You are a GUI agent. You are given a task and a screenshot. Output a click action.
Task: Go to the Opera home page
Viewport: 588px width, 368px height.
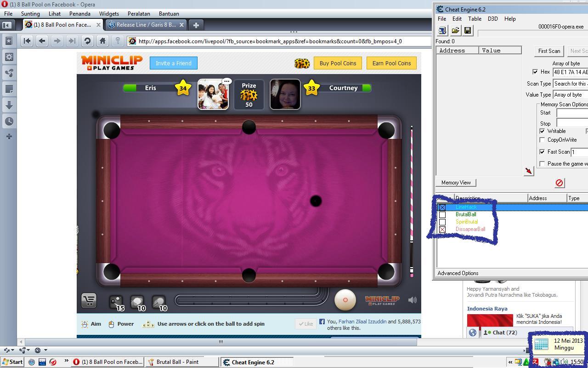tap(102, 41)
